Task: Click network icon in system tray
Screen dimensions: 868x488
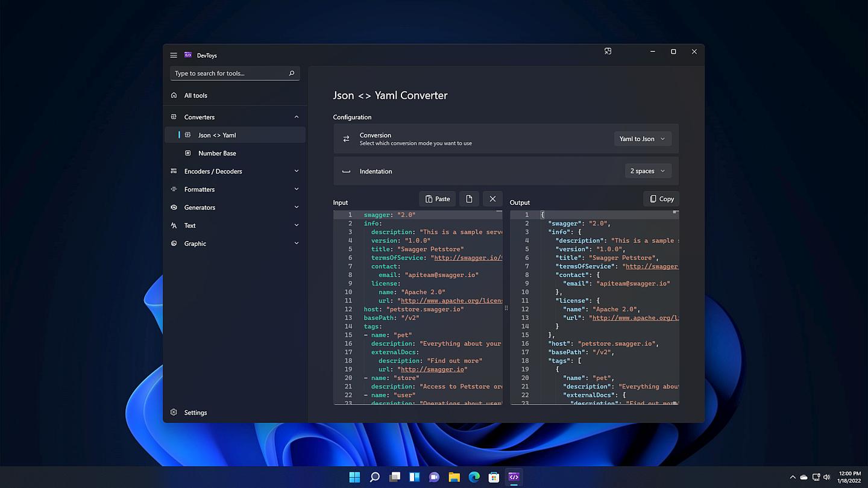Action: [x=815, y=477]
